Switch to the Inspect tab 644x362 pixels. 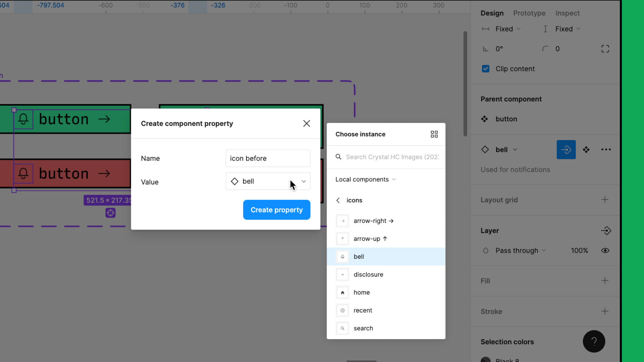click(x=568, y=13)
